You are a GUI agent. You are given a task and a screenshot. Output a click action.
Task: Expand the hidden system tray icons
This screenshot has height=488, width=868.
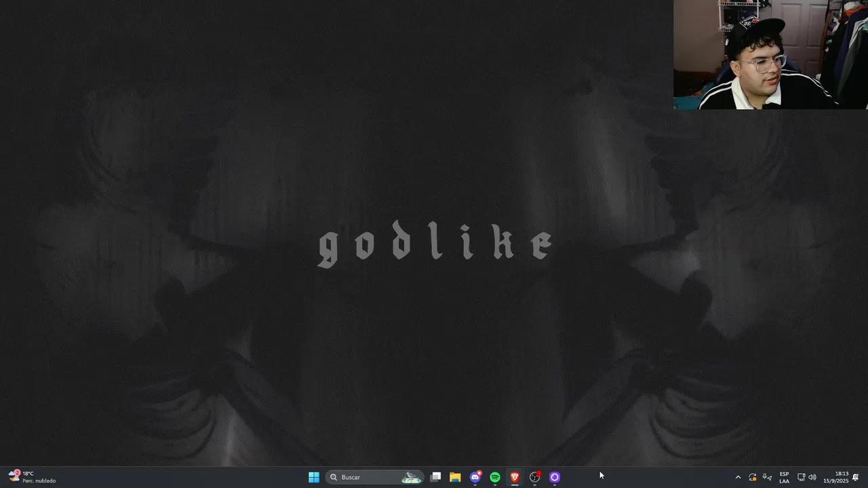click(x=738, y=477)
